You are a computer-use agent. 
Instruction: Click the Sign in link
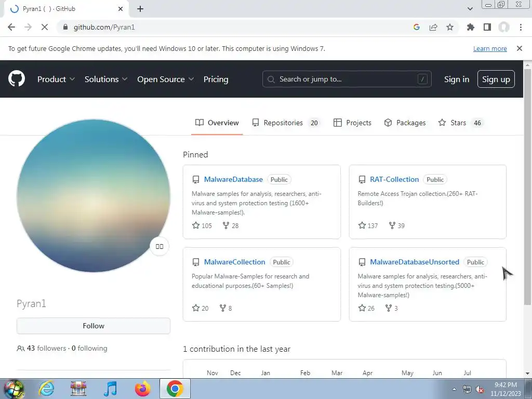coord(457,79)
